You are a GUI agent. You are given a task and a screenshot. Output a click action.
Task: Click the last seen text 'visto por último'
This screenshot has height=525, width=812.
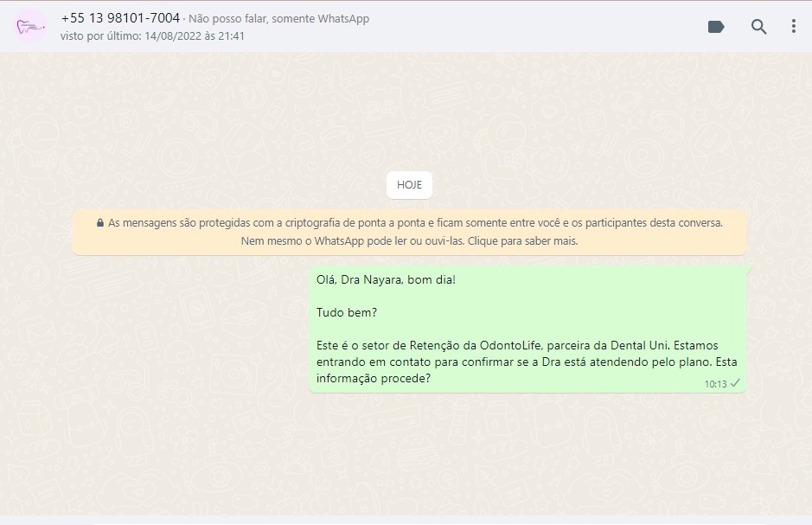point(152,36)
